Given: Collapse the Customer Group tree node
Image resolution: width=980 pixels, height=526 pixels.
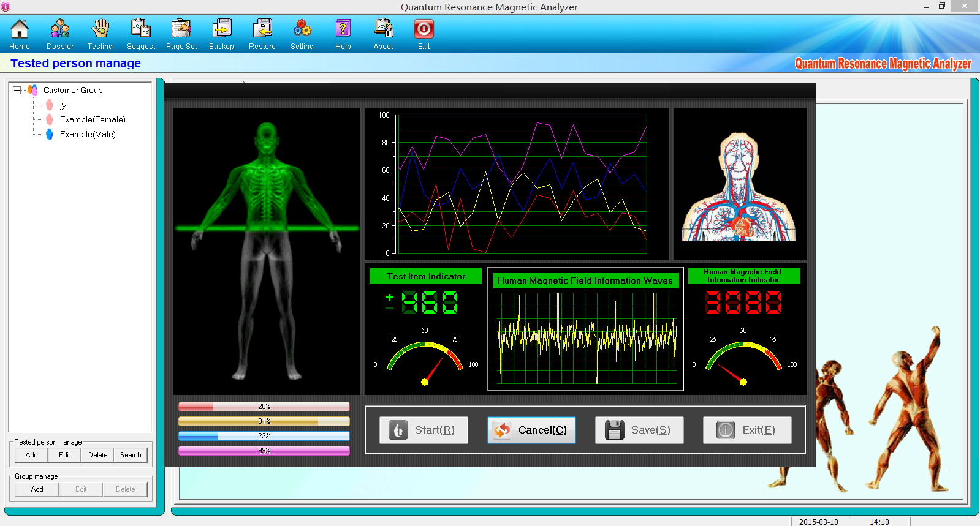Looking at the screenshot, I should pyautogui.click(x=17, y=90).
